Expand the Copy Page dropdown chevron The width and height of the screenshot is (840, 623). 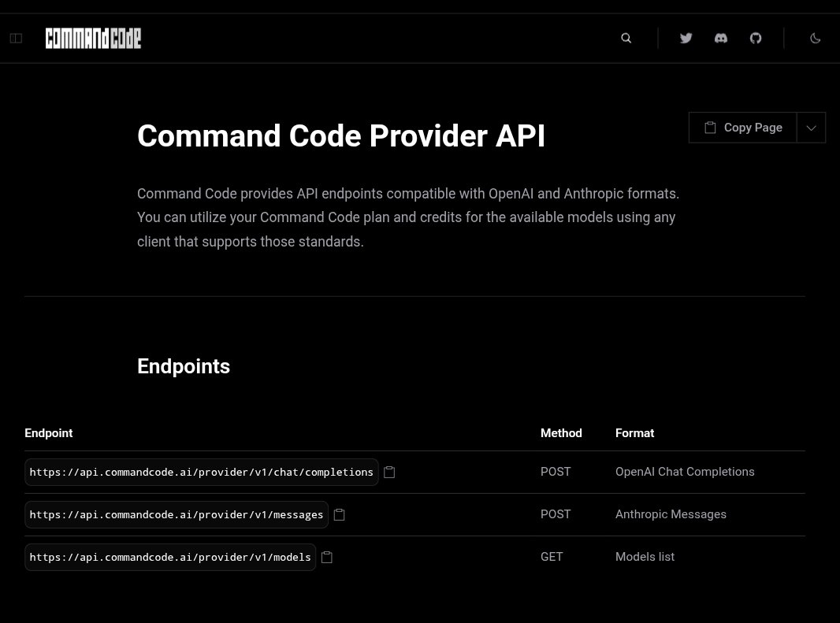click(x=811, y=128)
